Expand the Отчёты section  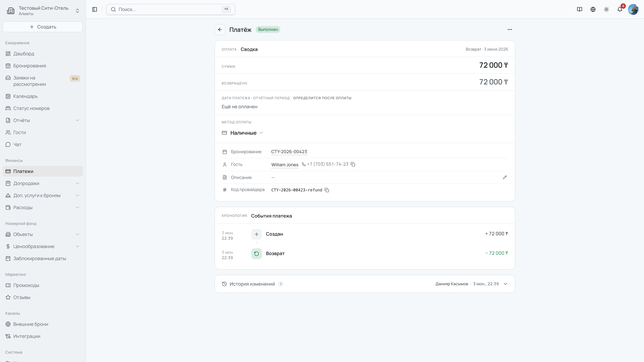(x=77, y=120)
